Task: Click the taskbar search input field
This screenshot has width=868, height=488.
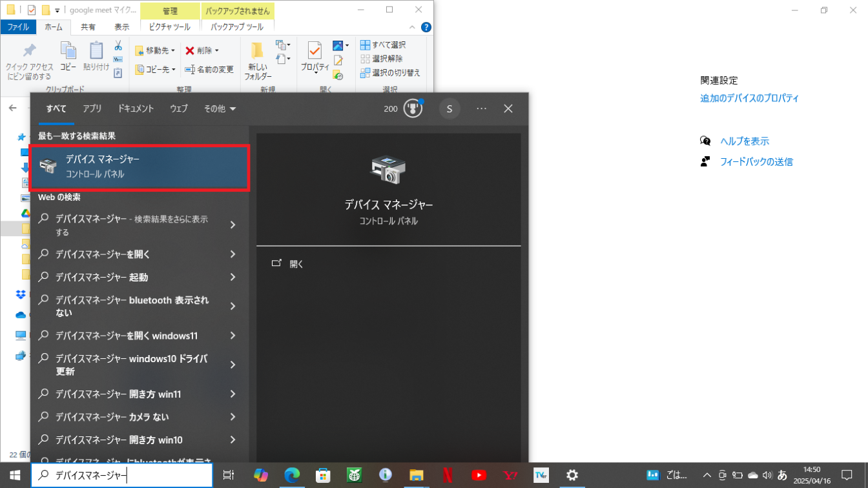Action: tap(123, 476)
